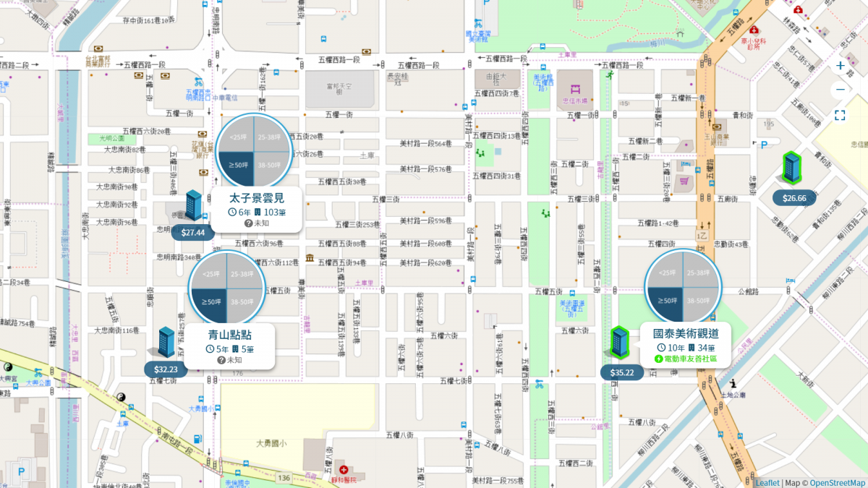Screen dimensions: 868x488
Task: Select the green building marker above $35.22
Action: 618,342
